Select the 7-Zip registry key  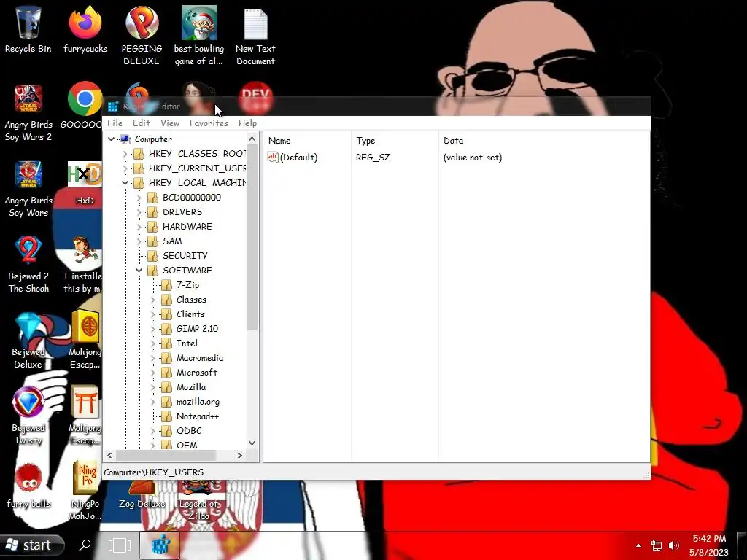pos(187,285)
